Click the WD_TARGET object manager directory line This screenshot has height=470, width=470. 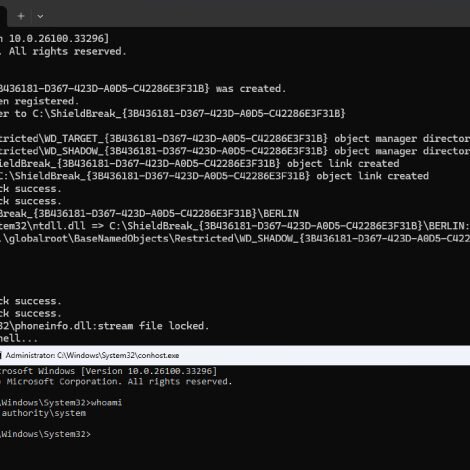(235, 139)
